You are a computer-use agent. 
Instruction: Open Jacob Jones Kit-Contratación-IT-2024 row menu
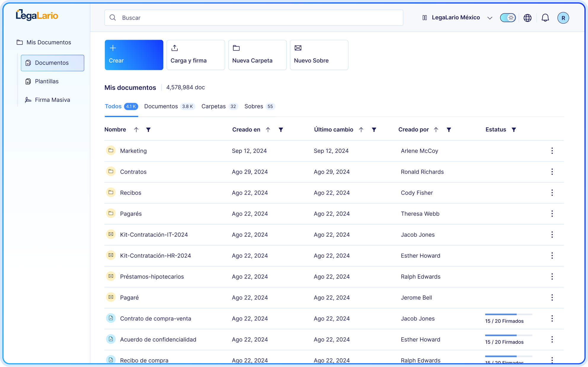(552, 235)
